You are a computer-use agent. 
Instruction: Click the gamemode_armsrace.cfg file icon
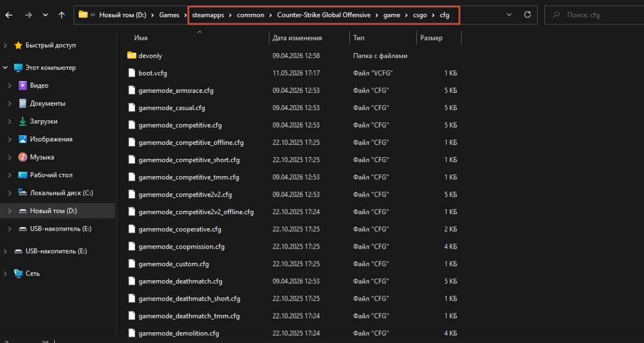(x=132, y=90)
